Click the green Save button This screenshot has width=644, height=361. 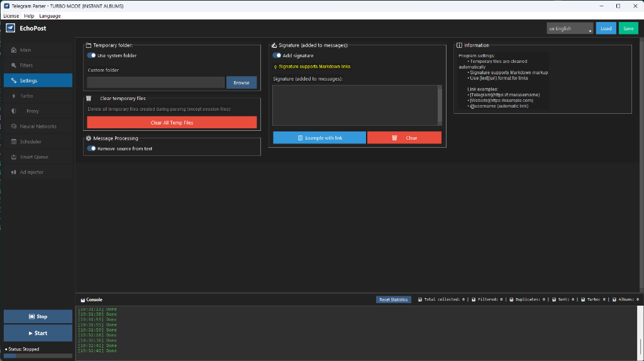pyautogui.click(x=628, y=28)
